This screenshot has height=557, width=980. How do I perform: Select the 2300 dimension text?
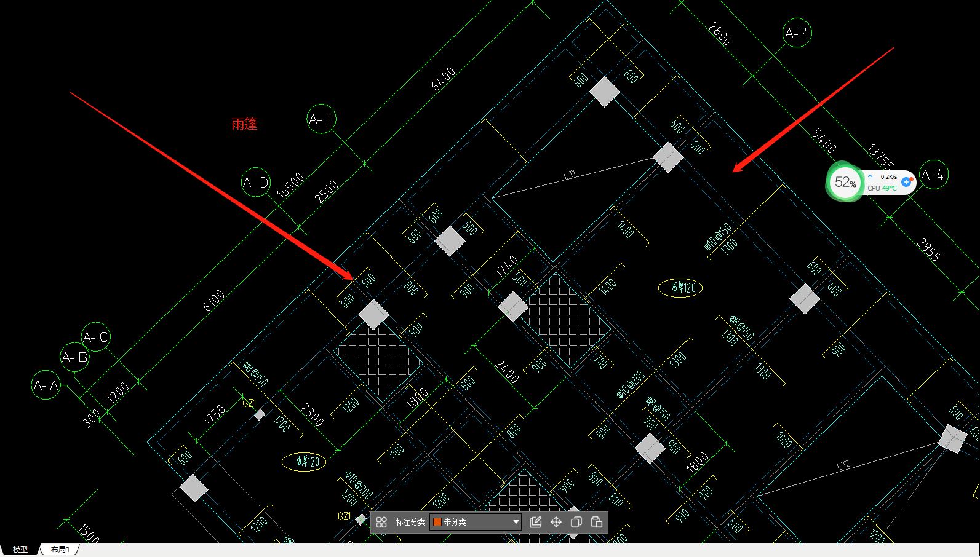pyautogui.click(x=312, y=415)
